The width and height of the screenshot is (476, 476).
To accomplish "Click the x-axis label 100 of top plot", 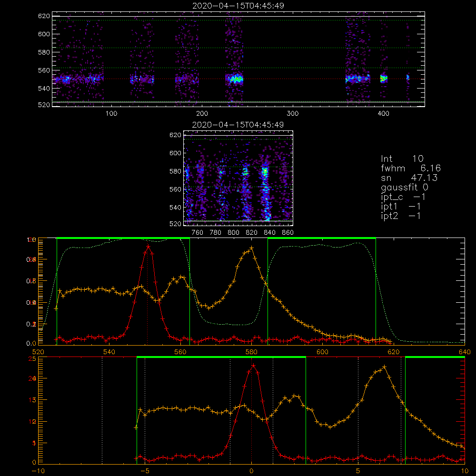I will click(111, 114).
